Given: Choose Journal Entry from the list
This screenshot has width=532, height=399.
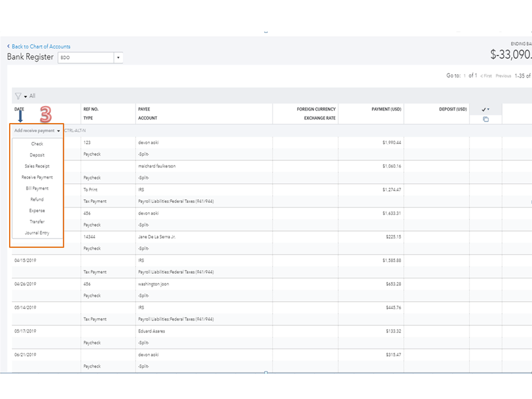Looking at the screenshot, I should coord(37,233).
